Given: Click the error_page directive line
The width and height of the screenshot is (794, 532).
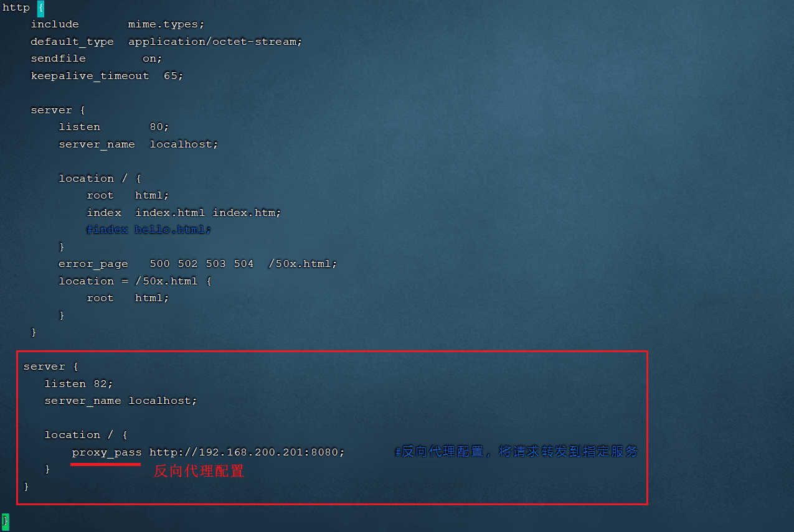Looking at the screenshot, I should click(x=198, y=264).
